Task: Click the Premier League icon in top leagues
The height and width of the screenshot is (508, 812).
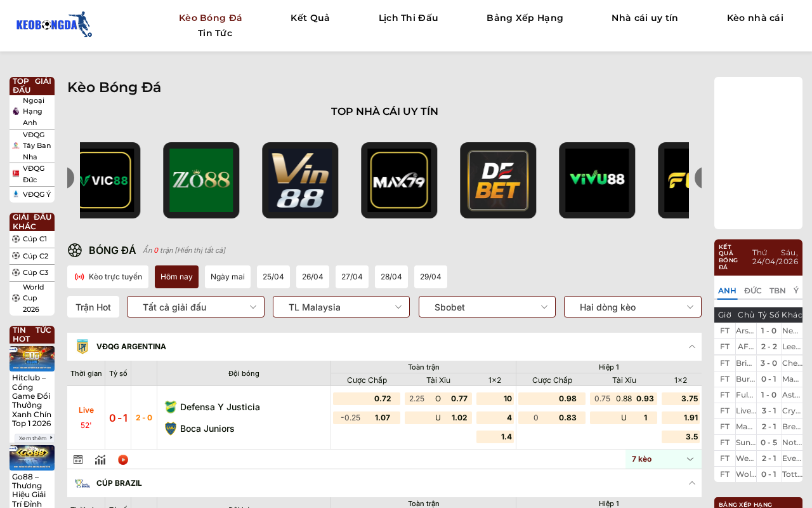Action: point(16,111)
